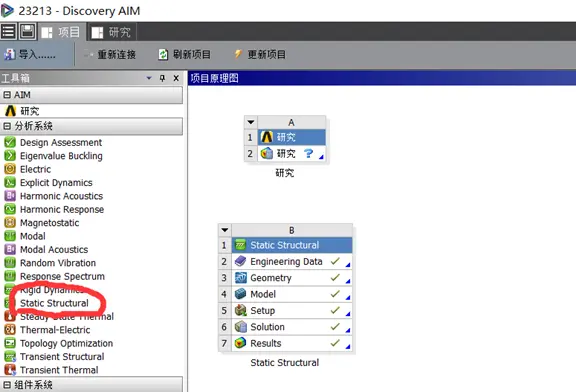This screenshot has width=576, height=392.
Task: Click the 刷新项目 refresh project button
Action: tap(185, 55)
